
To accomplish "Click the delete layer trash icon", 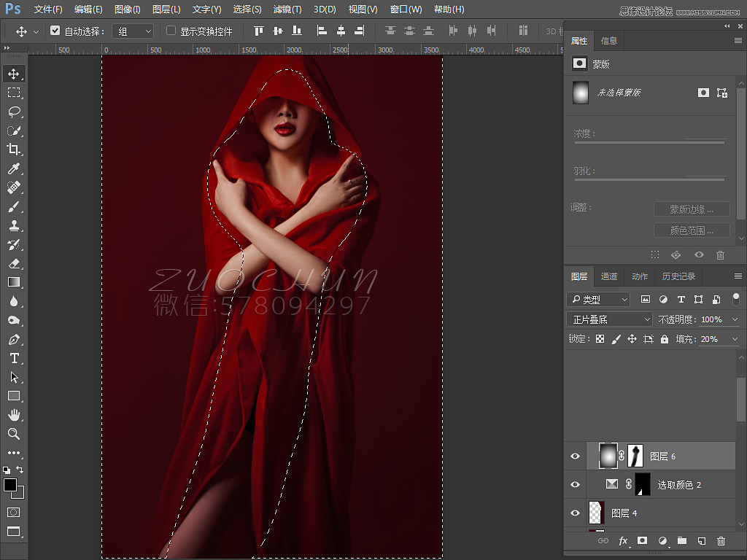I will [721, 541].
